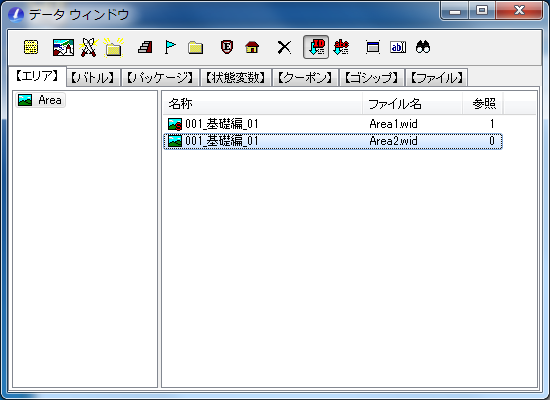Click the crossed swords battle icon
Image resolution: width=550 pixels, height=400 pixels.
coord(88,47)
